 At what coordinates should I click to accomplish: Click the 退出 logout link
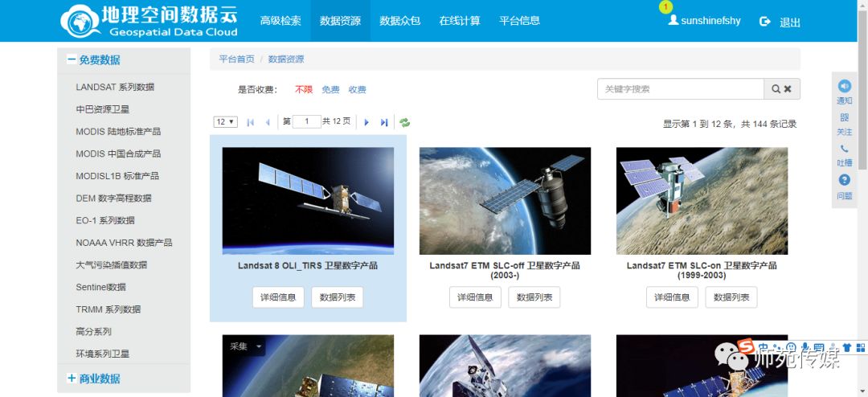pyautogui.click(x=790, y=23)
